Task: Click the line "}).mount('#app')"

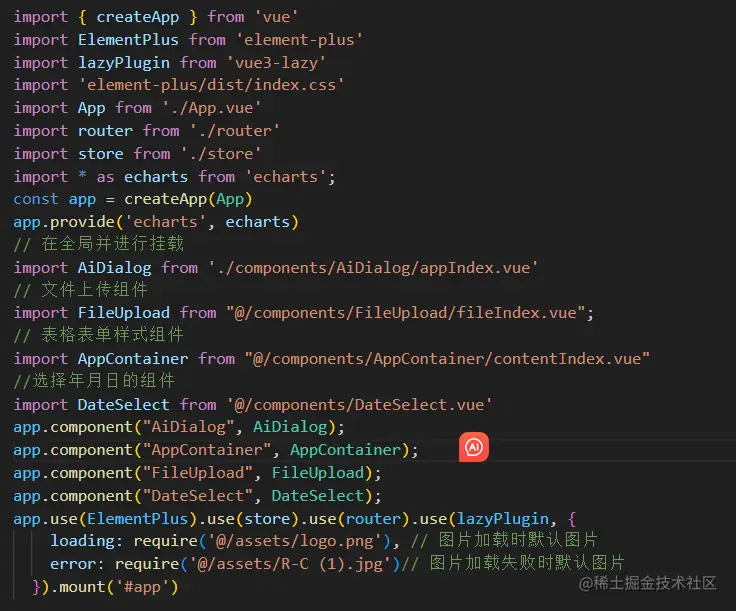Action: click(105, 587)
